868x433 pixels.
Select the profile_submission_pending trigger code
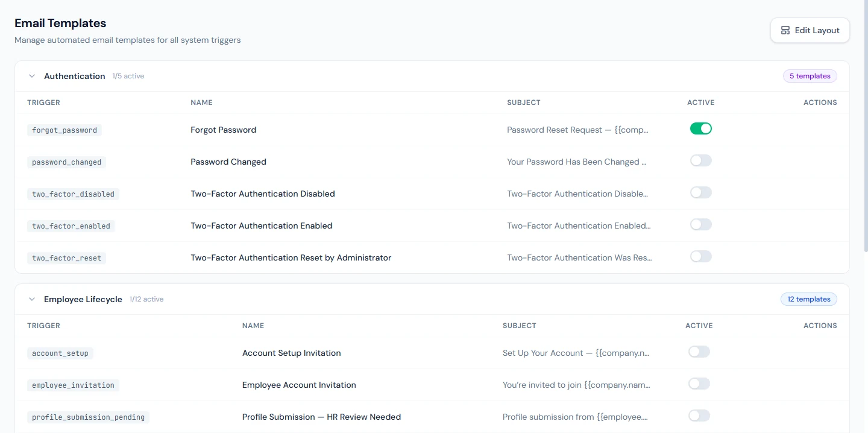[x=88, y=417]
